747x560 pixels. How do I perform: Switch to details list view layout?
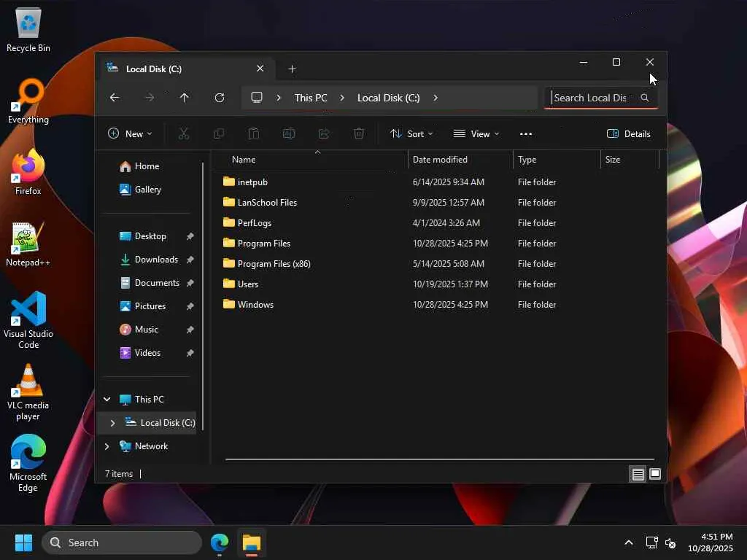[x=638, y=475]
